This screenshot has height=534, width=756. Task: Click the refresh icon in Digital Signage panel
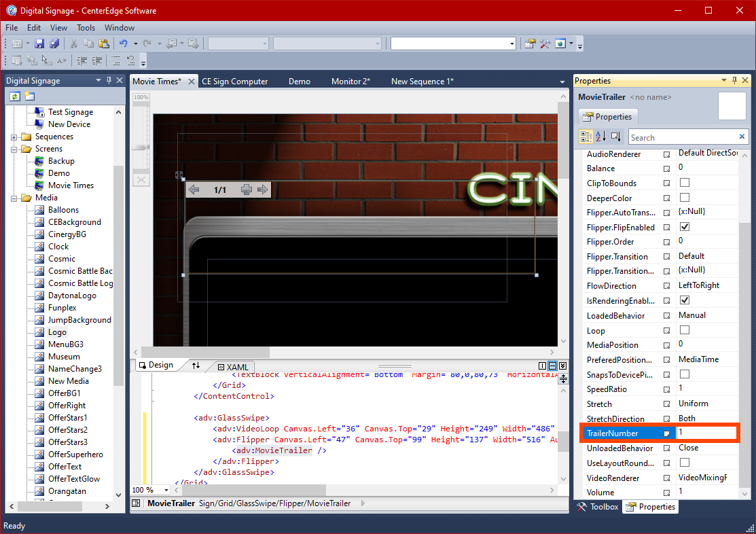click(15, 96)
